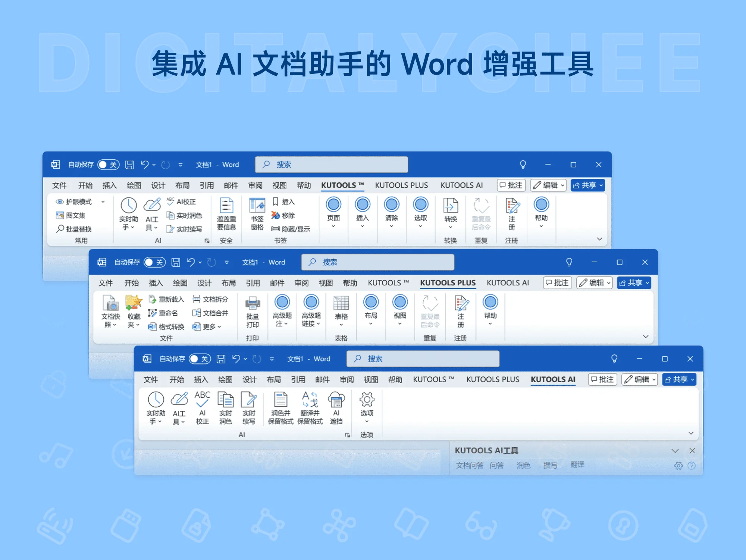This screenshot has width=746, height=560.
Task: Toggle AutoSave switch in top Word window
Action: [x=108, y=165]
